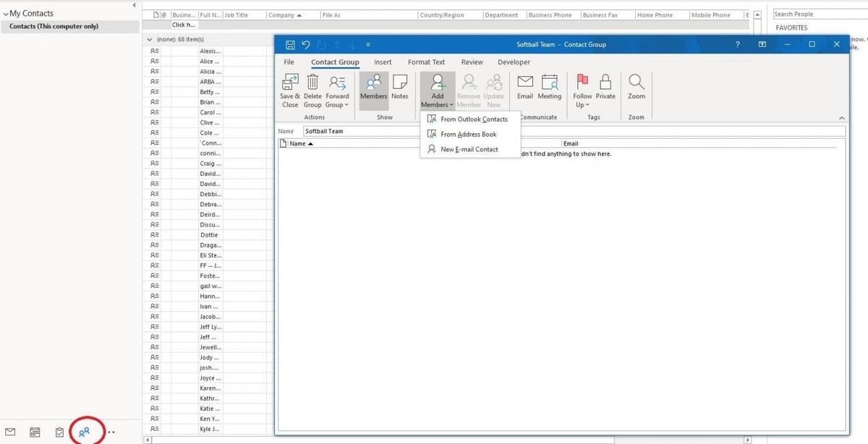Open the Format Text tab

click(426, 61)
